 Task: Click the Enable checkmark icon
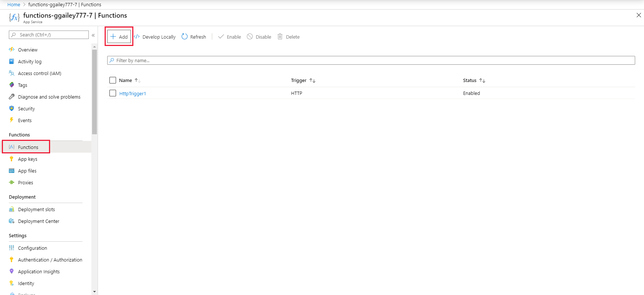pos(221,36)
